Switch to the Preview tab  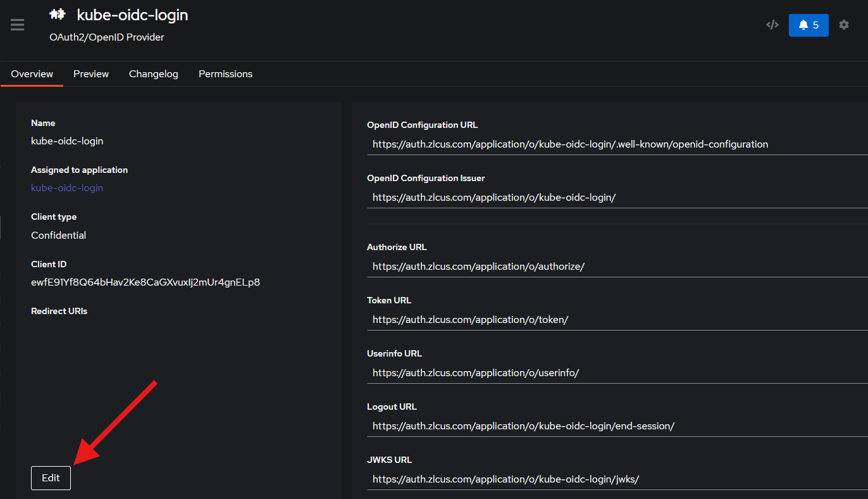[x=91, y=74]
